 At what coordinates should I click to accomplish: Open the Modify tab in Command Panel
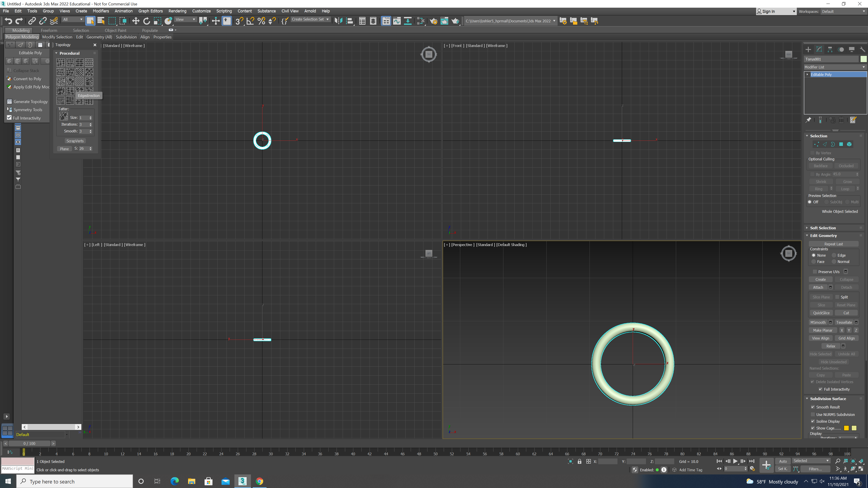(819, 49)
